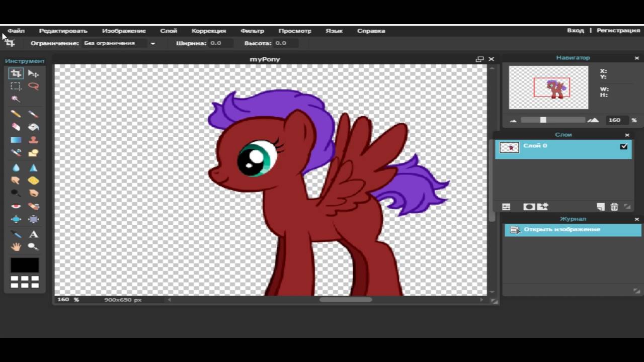Maximize the myPony document window
The height and width of the screenshot is (362, 644).
point(479,59)
